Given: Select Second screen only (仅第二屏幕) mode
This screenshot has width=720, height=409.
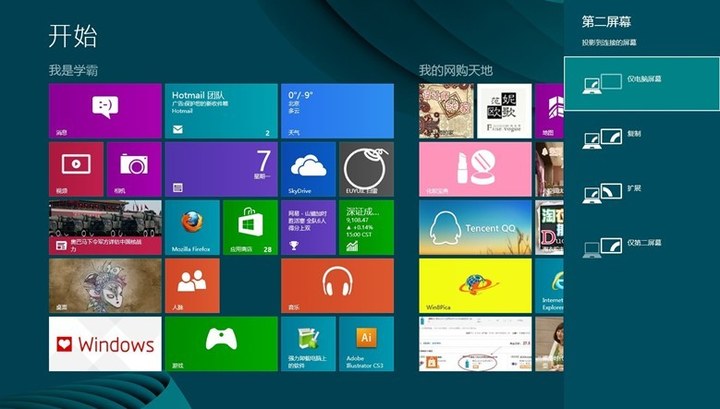Looking at the screenshot, I should coord(641,247).
